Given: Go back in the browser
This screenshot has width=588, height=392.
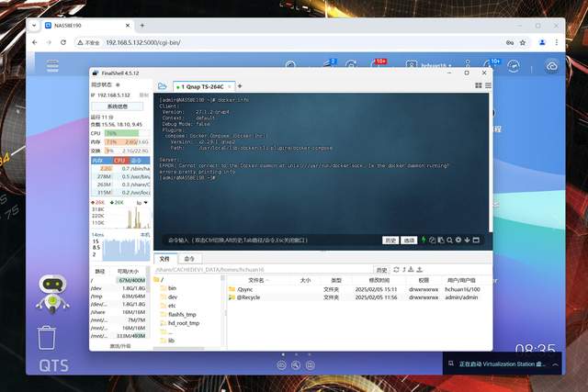Looking at the screenshot, I should pyautogui.click(x=35, y=43).
